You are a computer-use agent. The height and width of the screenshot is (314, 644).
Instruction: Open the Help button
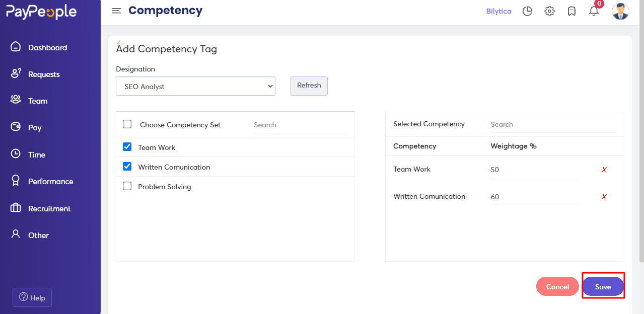32,297
